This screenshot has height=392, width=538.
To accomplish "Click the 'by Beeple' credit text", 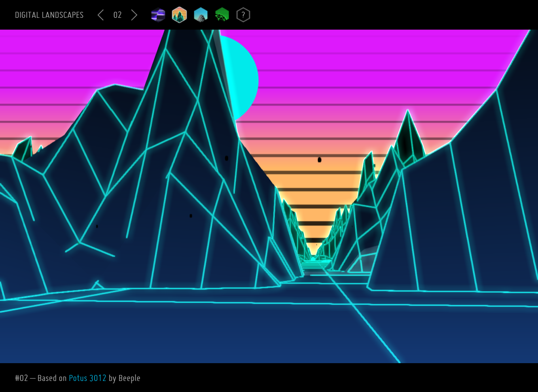I will (x=125, y=378).
